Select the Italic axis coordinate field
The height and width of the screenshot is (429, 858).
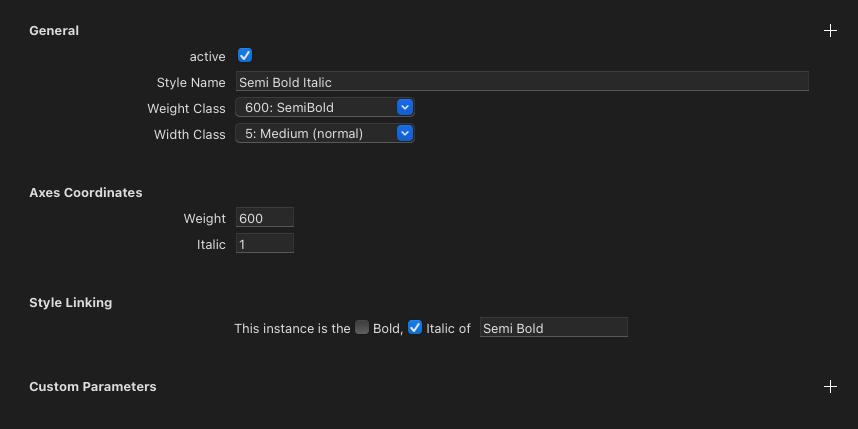264,244
